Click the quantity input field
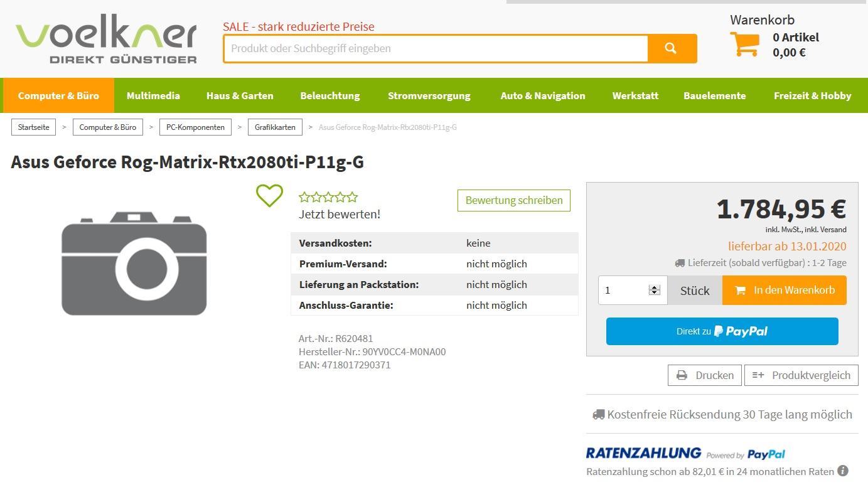 tap(633, 290)
